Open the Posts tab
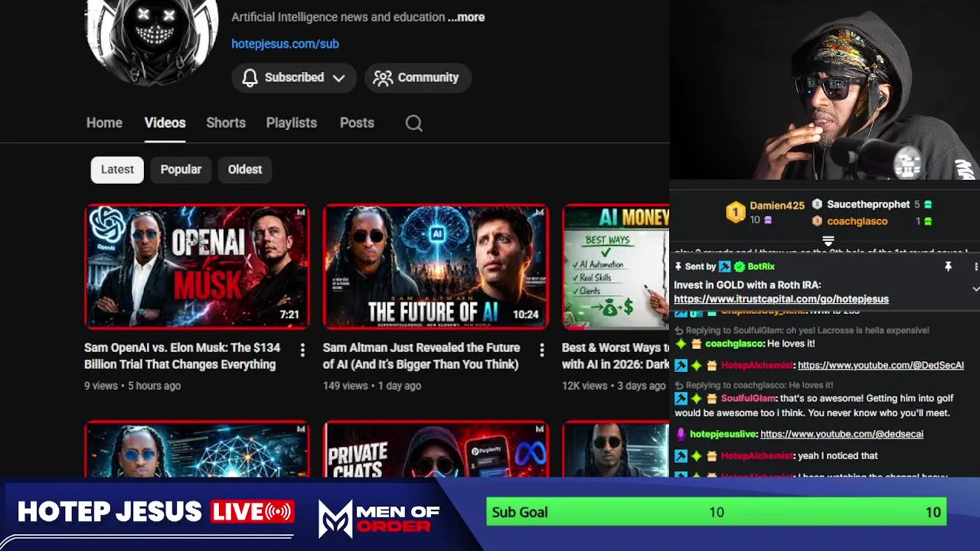Screen dimensions: 980x551 point(357,122)
